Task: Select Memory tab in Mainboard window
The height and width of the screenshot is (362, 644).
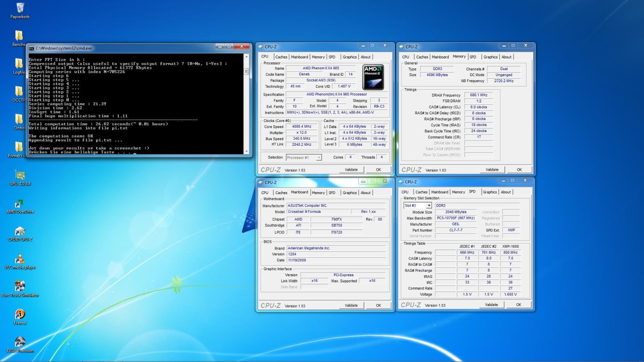Action: 318,193
